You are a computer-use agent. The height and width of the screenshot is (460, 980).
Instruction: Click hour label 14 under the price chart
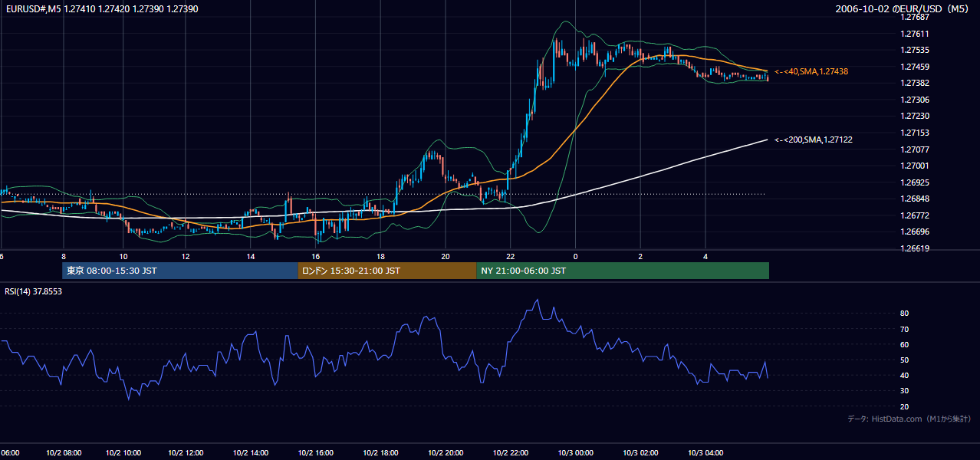(x=250, y=256)
